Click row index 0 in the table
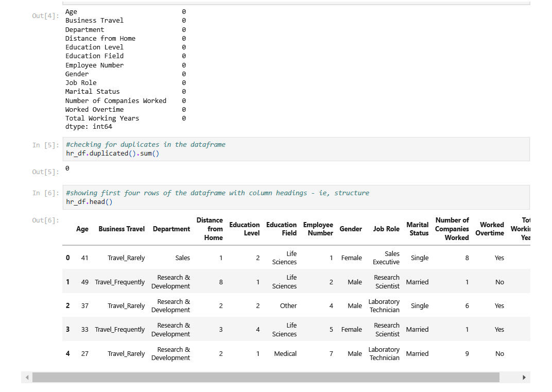 point(67,258)
